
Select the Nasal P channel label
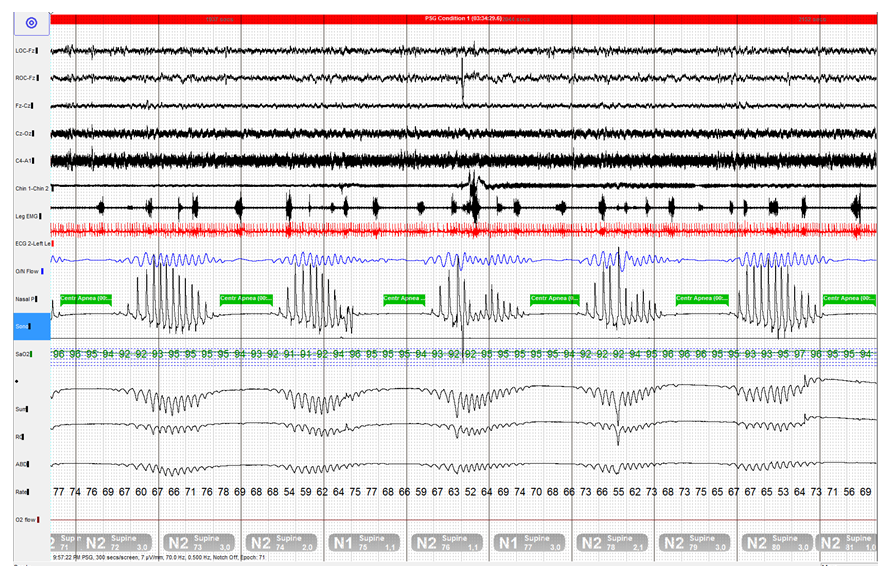(24, 298)
